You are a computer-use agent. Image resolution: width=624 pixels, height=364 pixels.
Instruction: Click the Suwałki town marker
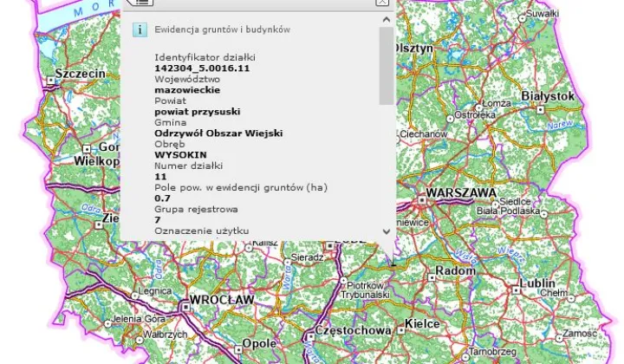[522, 18]
